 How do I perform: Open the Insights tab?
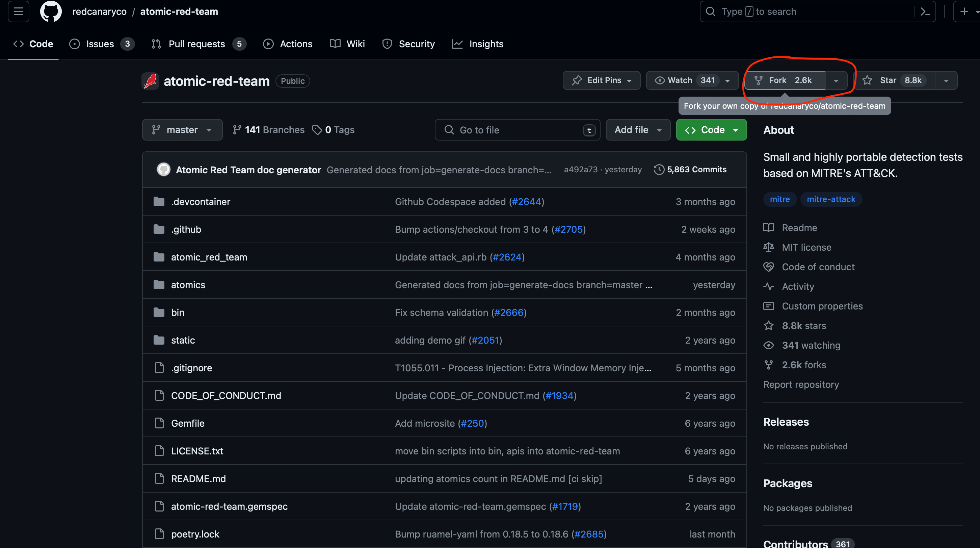[x=478, y=44]
